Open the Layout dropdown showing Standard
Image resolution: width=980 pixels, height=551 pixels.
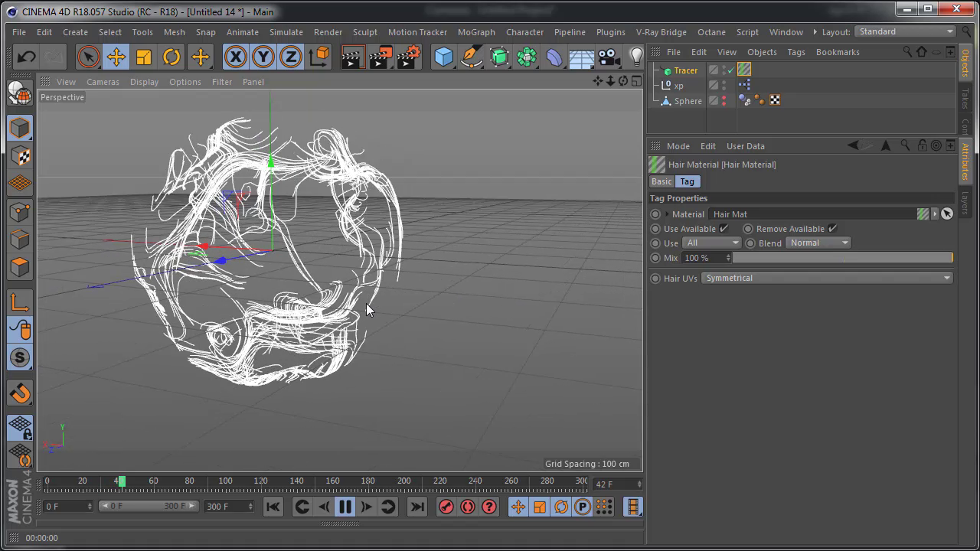coord(905,31)
